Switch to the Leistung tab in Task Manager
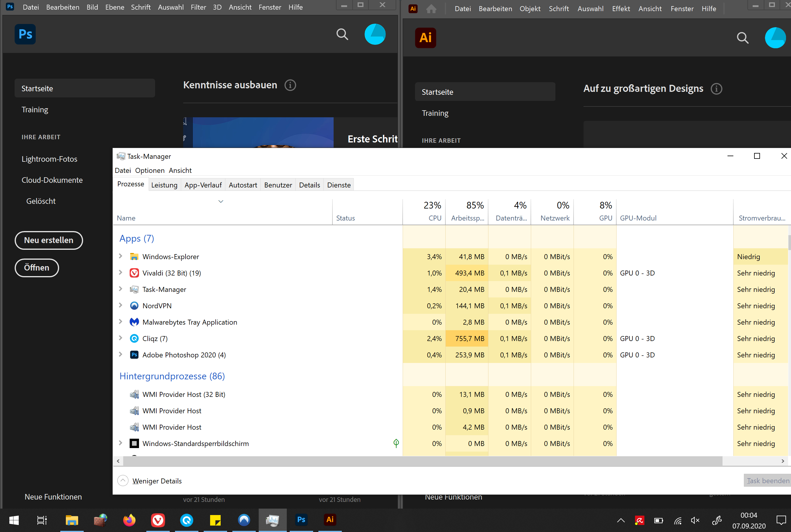Screen dimensions: 791x532 tap(164, 185)
